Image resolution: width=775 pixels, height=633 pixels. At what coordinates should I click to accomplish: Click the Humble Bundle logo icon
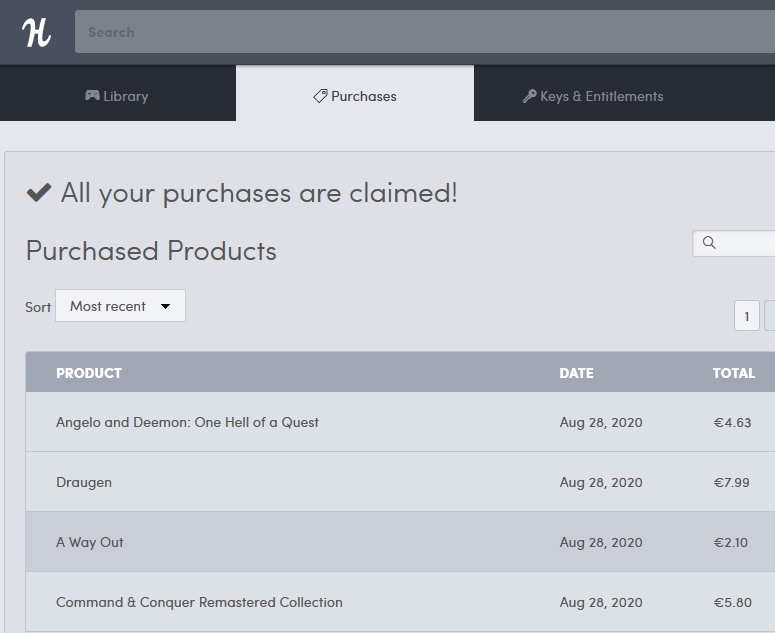click(36, 32)
